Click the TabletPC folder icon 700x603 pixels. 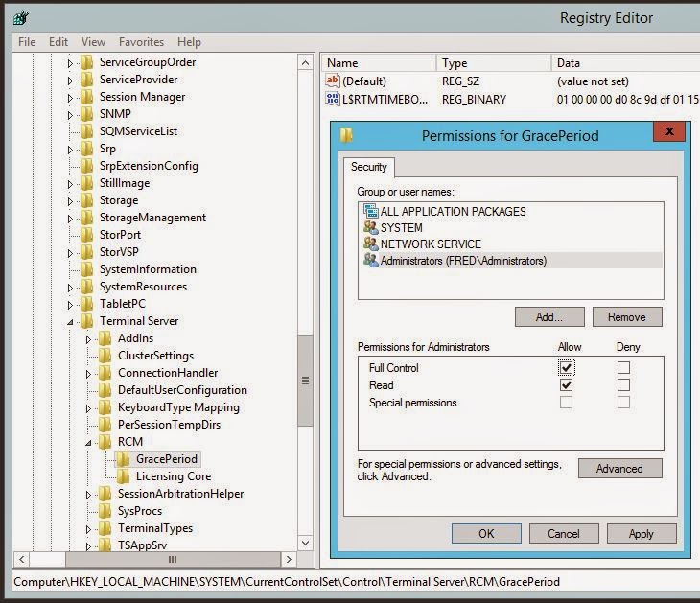(x=86, y=304)
